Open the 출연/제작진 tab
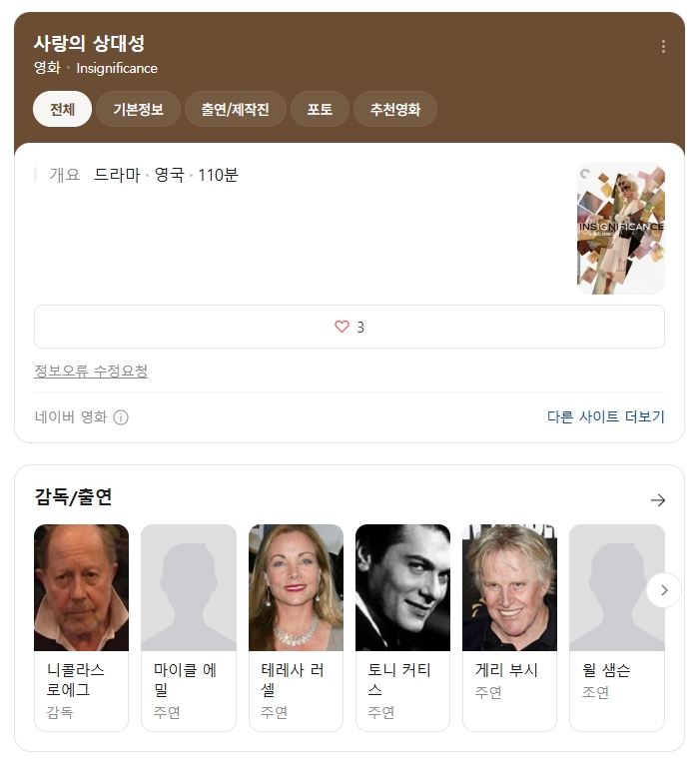Viewport: 700px width, 773px height. coord(235,110)
